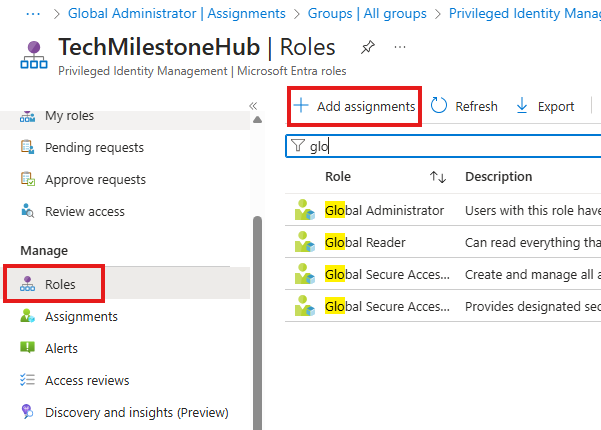Click the Global Reader role icon
601x430 pixels.
(305, 242)
